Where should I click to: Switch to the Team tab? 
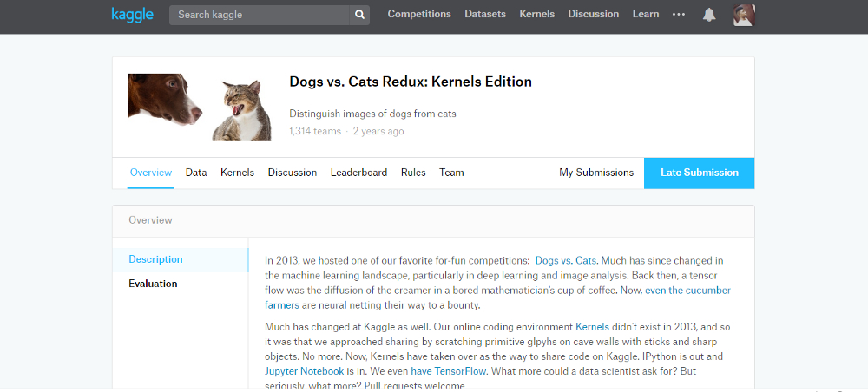[x=451, y=173]
